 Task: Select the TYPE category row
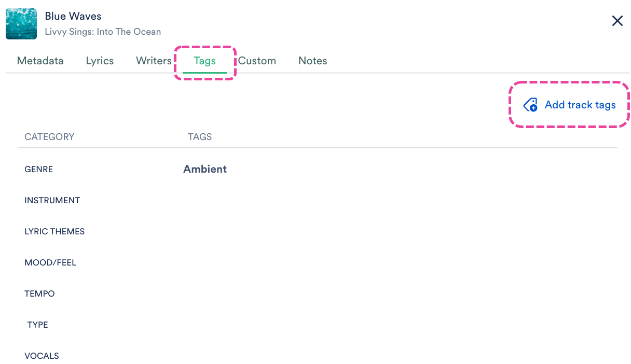pyautogui.click(x=318, y=325)
